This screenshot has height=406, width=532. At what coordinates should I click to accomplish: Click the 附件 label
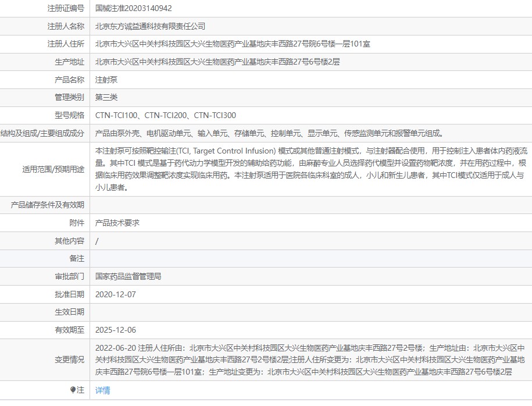click(x=77, y=223)
